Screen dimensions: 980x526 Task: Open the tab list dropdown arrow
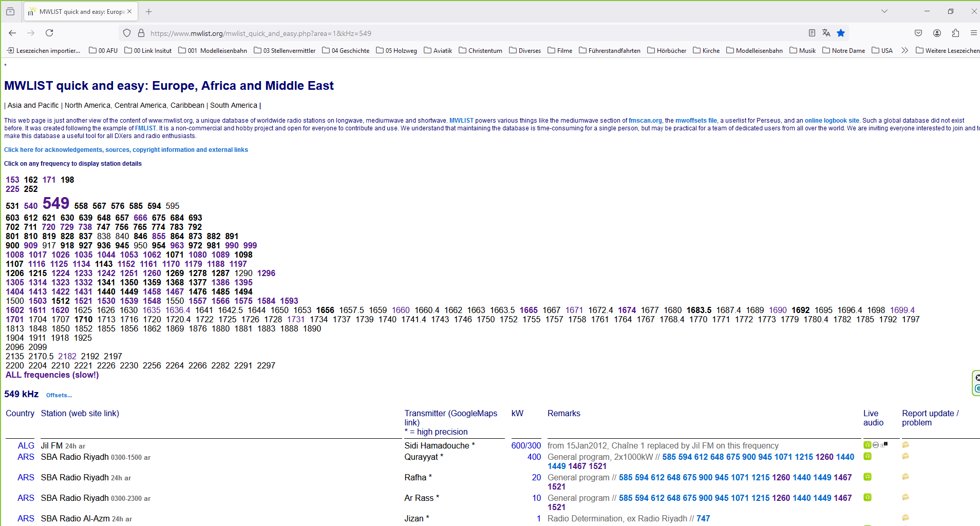pos(884,11)
